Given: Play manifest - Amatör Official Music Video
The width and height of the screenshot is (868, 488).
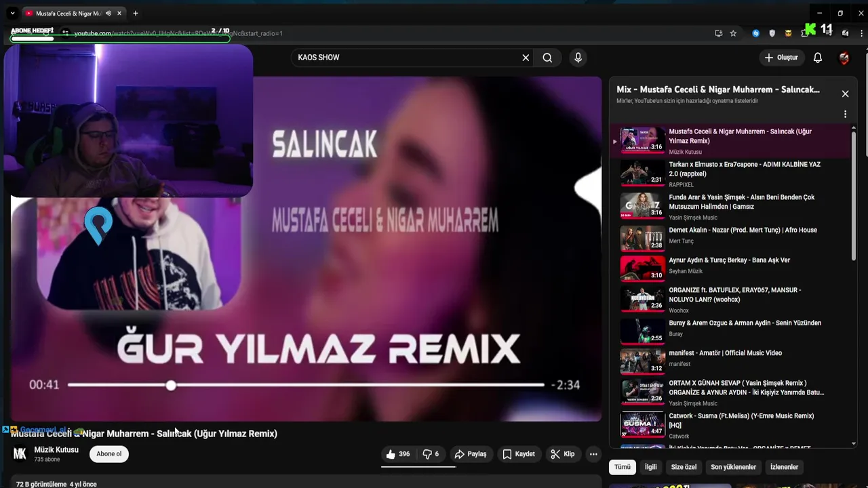Looking at the screenshot, I should pyautogui.click(x=730, y=361).
